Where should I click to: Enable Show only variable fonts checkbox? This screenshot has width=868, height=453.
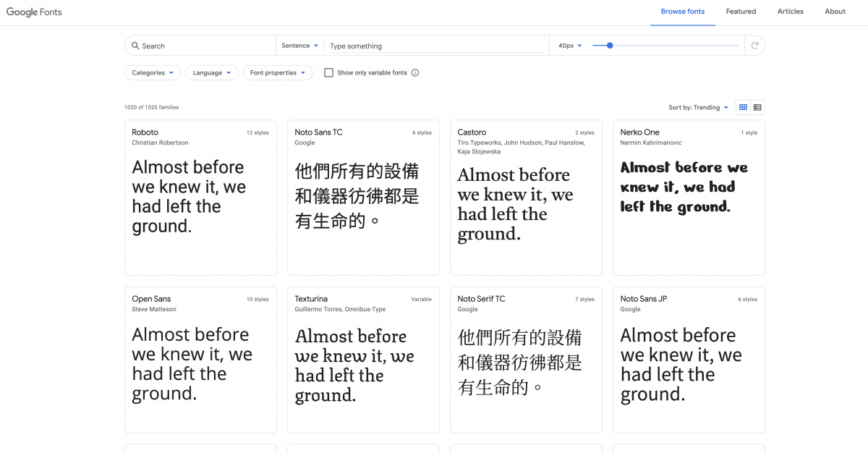pyautogui.click(x=328, y=72)
